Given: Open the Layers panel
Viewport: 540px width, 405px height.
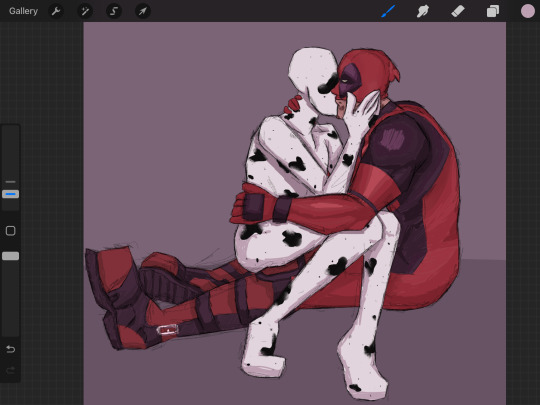Looking at the screenshot, I should tap(493, 11).
